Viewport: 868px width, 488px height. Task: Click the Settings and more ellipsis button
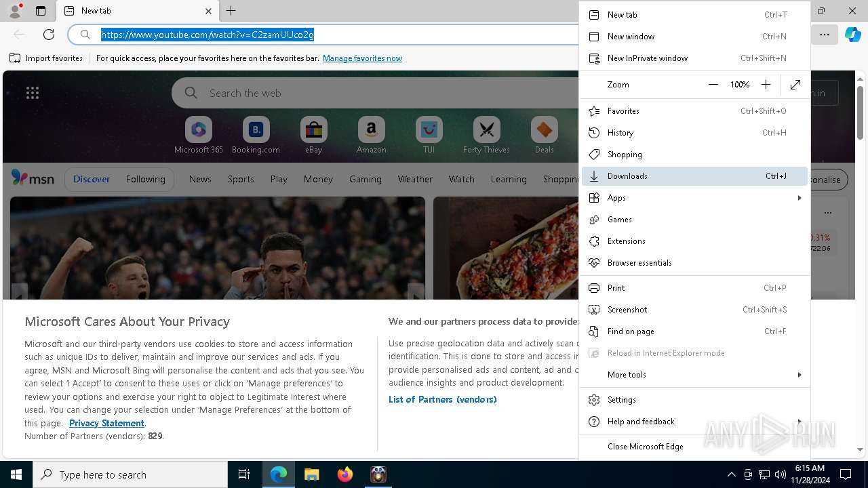point(825,35)
